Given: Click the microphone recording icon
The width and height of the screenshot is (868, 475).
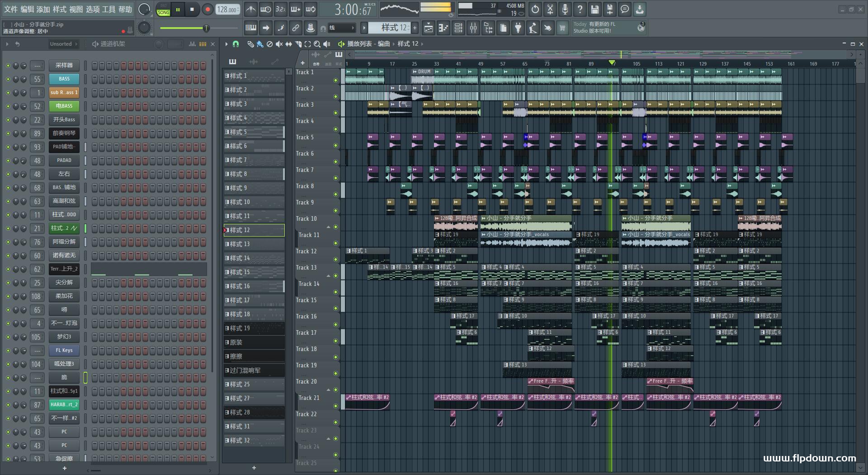Looking at the screenshot, I should (x=565, y=9).
